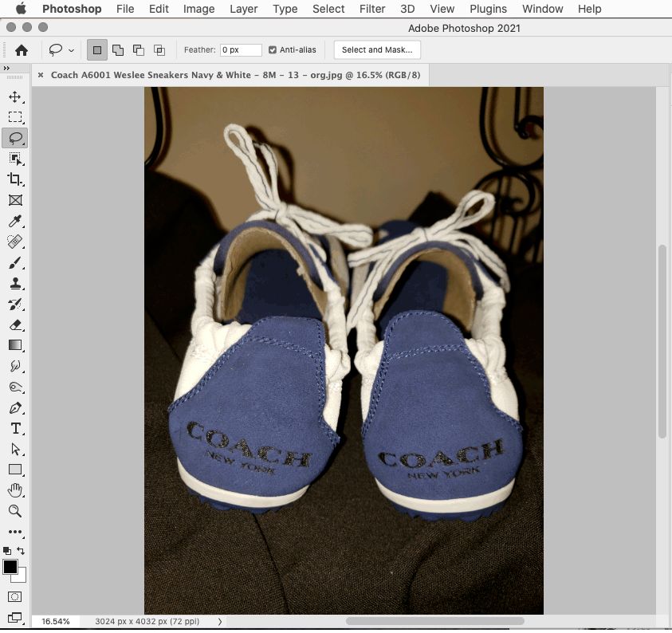The width and height of the screenshot is (672, 633).
Task: Click the foreground color swatch
Action: [x=10, y=567]
